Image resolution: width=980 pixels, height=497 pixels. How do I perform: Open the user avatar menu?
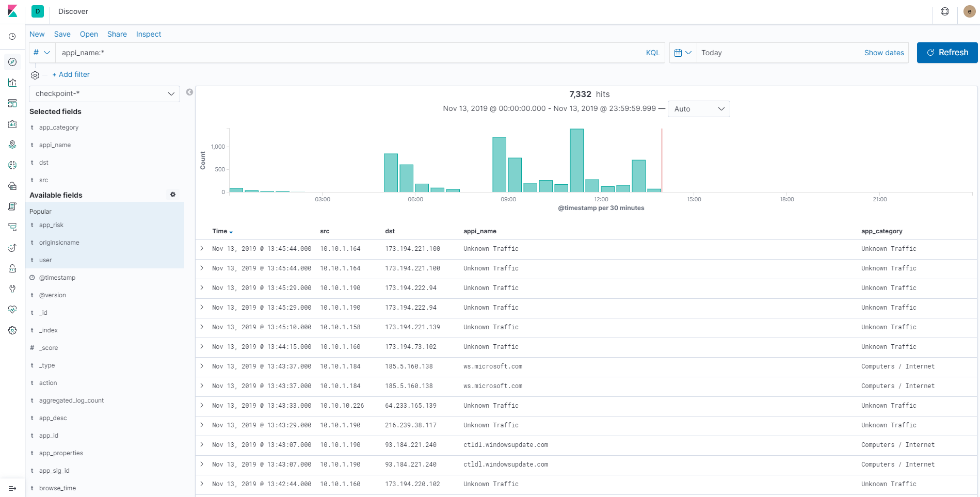tap(969, 11)
